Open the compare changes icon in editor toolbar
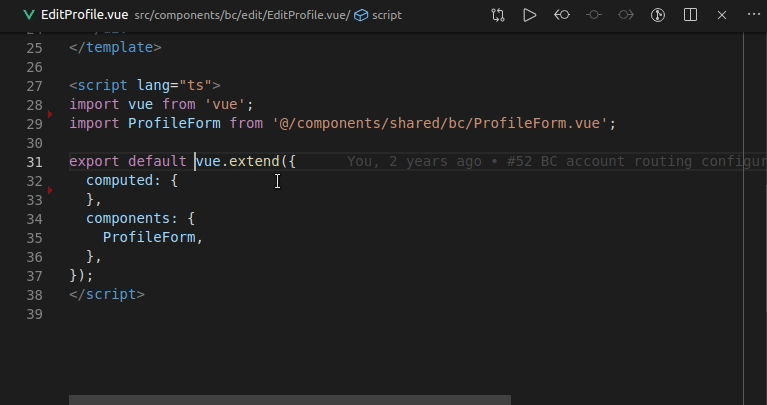The height and width of the screenshot is (405, 767). click(x=498, y=15)
